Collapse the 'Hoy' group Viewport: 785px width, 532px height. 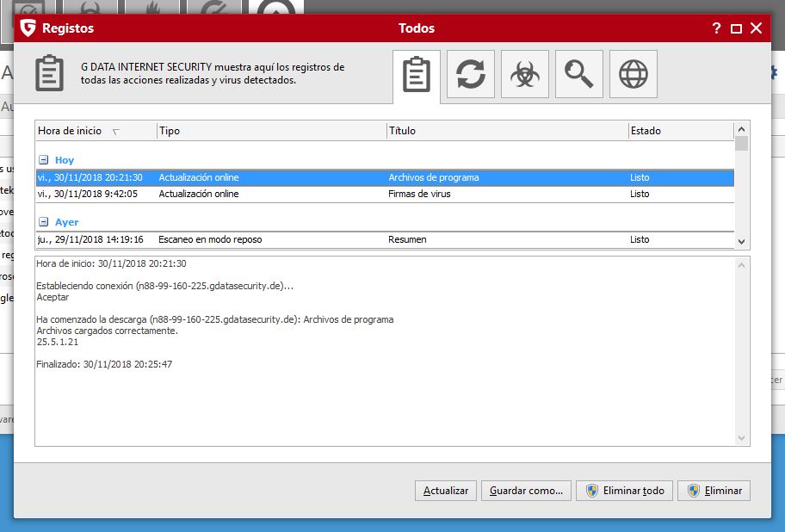[x=44, y=160]
